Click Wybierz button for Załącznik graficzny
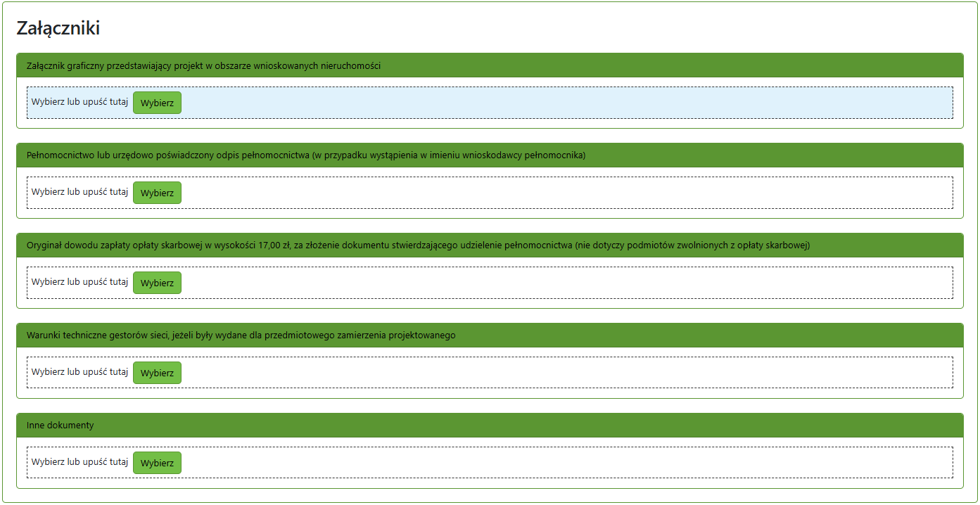The width and height of the screenshot is (980, 505). (157, 103)
